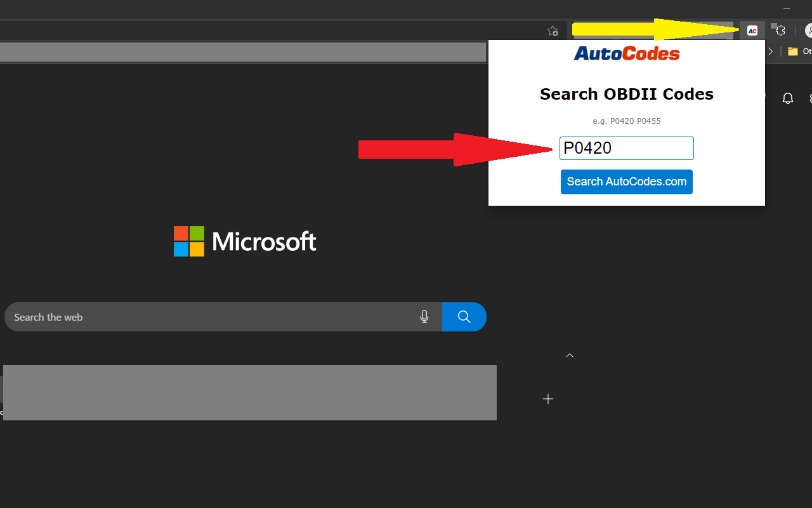Open the browser Extensions puzzle menu

(780, 30)
